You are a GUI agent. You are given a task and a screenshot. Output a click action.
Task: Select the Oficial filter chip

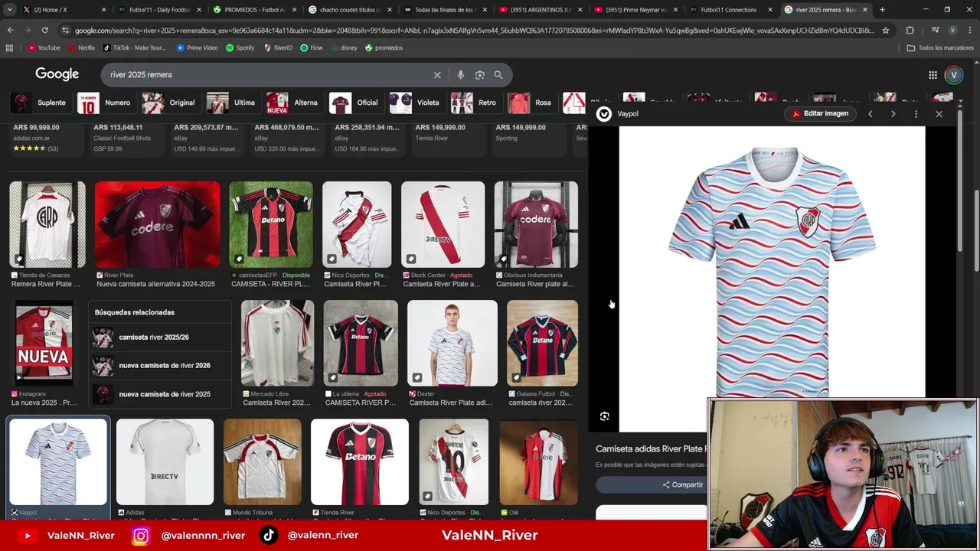(354, 103)
